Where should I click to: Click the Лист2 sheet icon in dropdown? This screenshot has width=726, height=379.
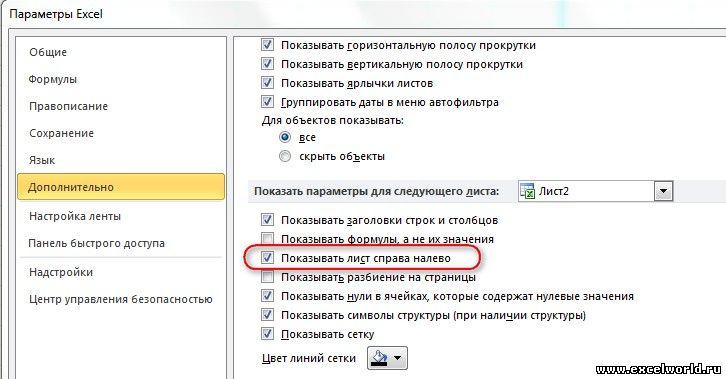pos(527,191)
